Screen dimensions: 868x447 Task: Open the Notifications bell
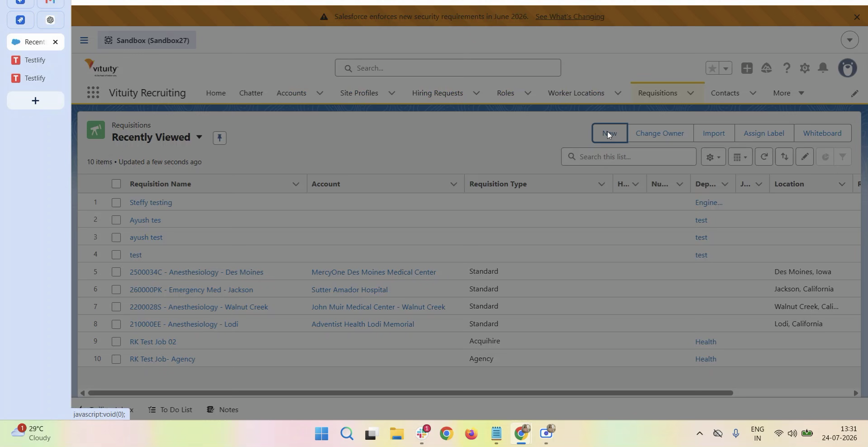[823, 68]
